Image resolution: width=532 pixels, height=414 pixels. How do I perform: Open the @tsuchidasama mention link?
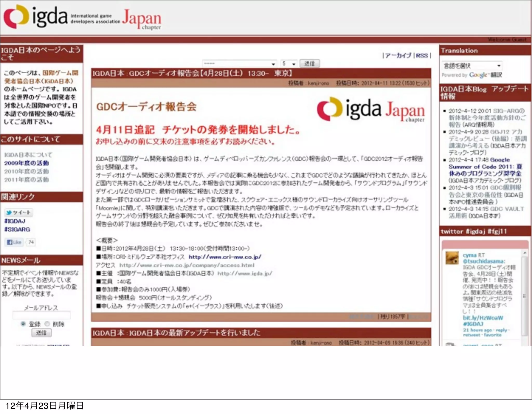484,261
